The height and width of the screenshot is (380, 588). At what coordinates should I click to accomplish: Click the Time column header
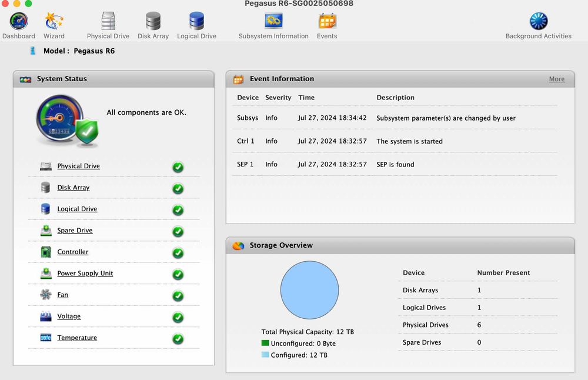306,98
